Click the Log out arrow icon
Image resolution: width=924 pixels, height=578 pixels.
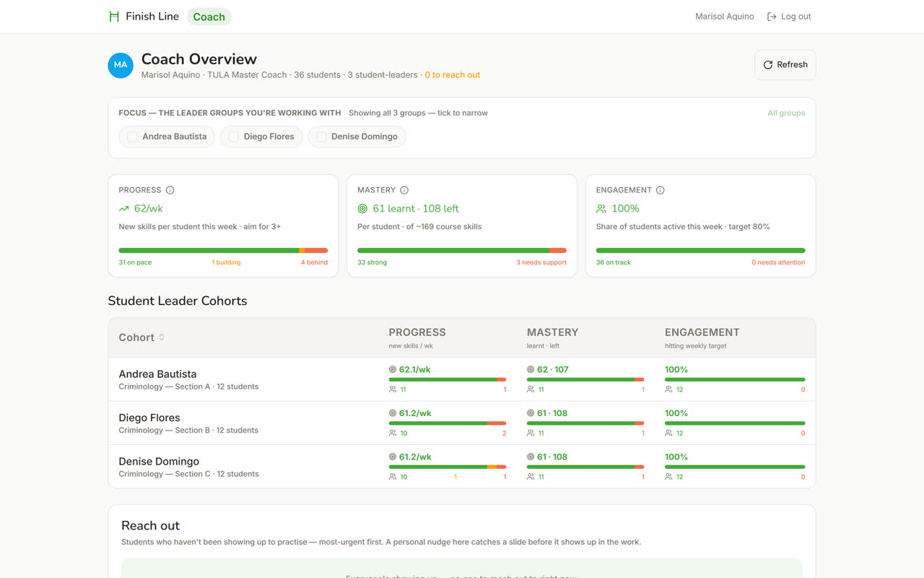772,17
